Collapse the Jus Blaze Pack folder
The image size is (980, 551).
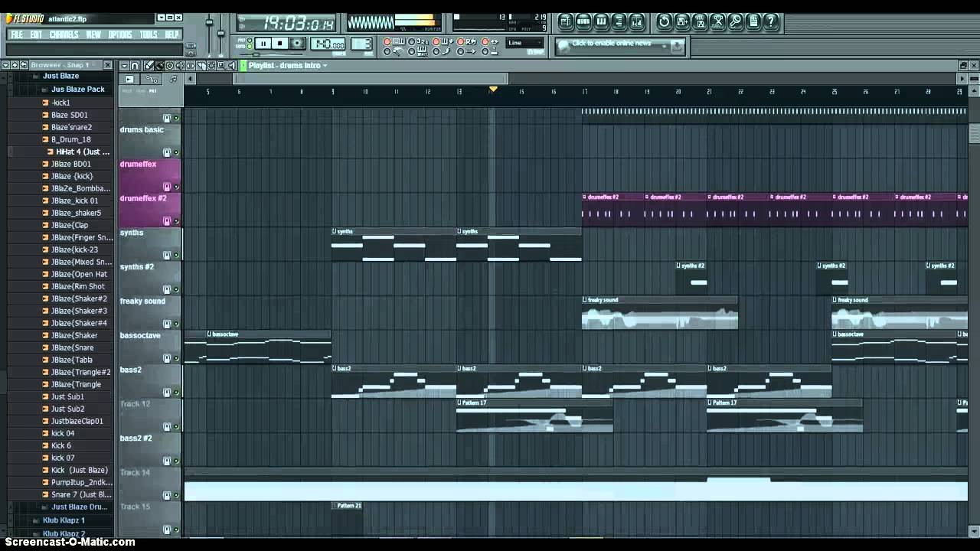coord(44,90)
